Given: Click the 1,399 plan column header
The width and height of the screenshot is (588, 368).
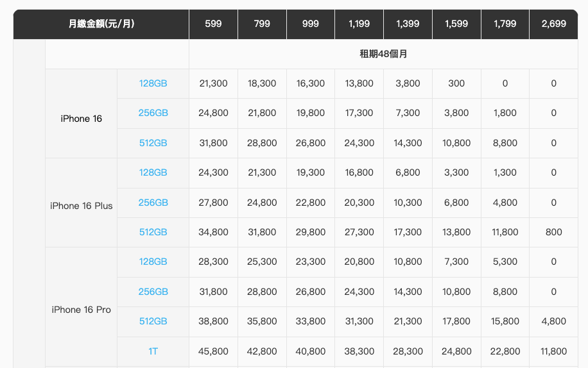Looking at the screenshot, I should click(x=408, y=24).
